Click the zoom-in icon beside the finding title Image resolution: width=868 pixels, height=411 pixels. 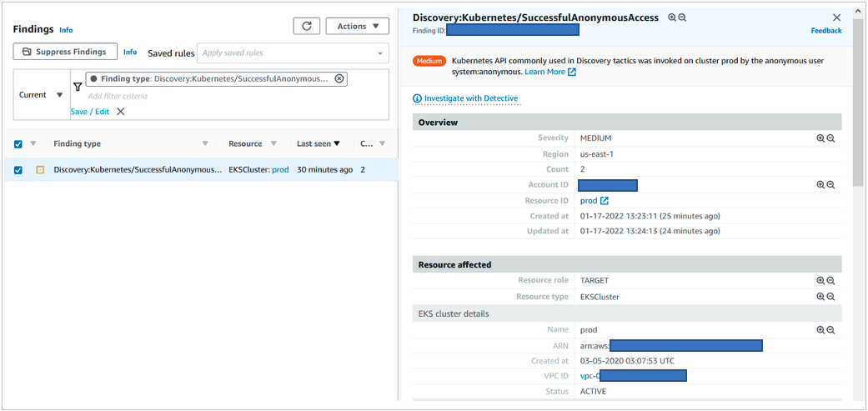pyautogui.click(x=672, y=18)
